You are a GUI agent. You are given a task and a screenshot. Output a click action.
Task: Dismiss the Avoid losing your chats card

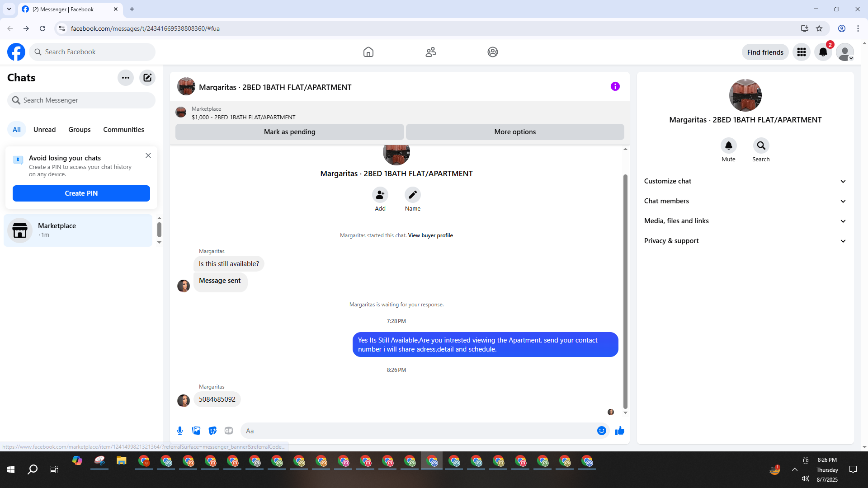tap(148, 155)
